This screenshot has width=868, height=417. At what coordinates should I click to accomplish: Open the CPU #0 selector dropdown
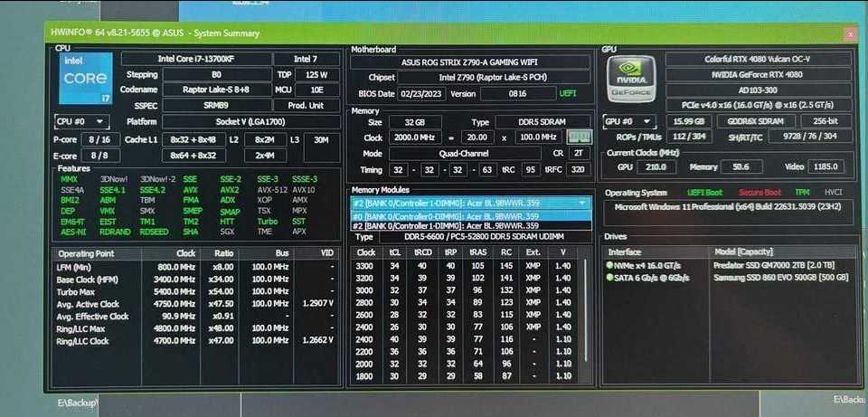(82, 121)
